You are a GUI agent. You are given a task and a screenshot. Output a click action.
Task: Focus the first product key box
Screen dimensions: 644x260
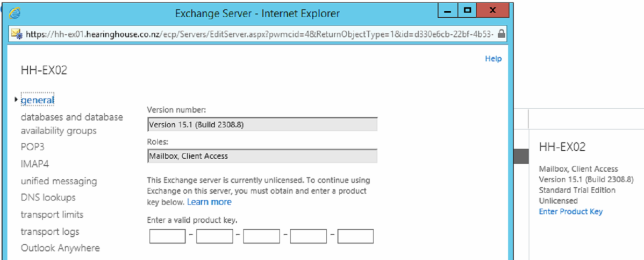[x=168, y=236]
